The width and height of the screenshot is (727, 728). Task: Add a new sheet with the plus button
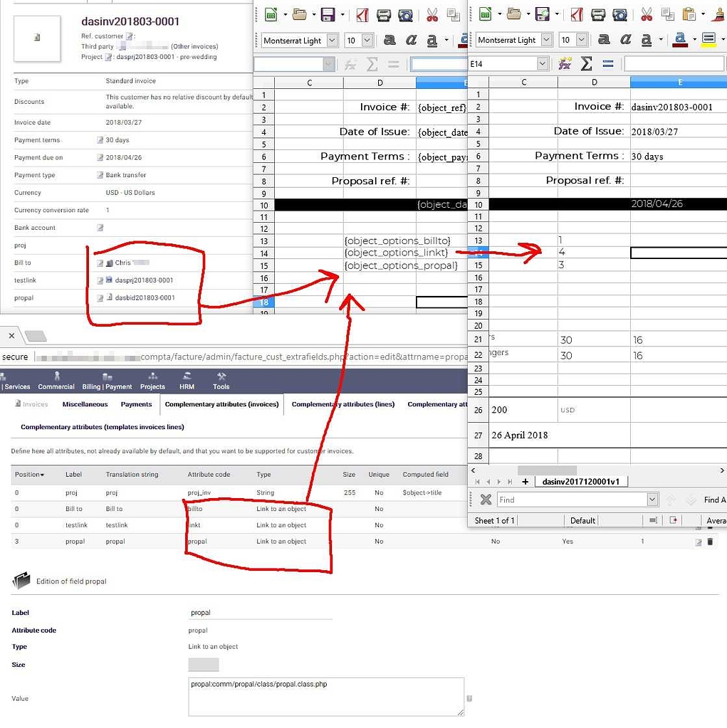[525, 481]
